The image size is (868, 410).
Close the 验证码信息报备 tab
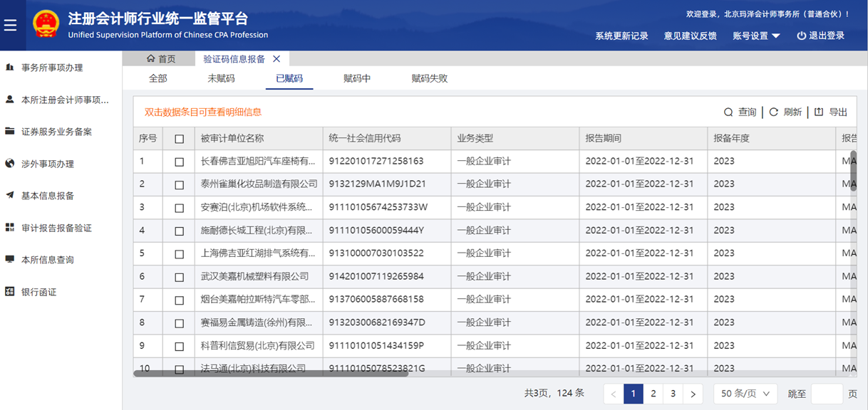[x=277, y=59]
